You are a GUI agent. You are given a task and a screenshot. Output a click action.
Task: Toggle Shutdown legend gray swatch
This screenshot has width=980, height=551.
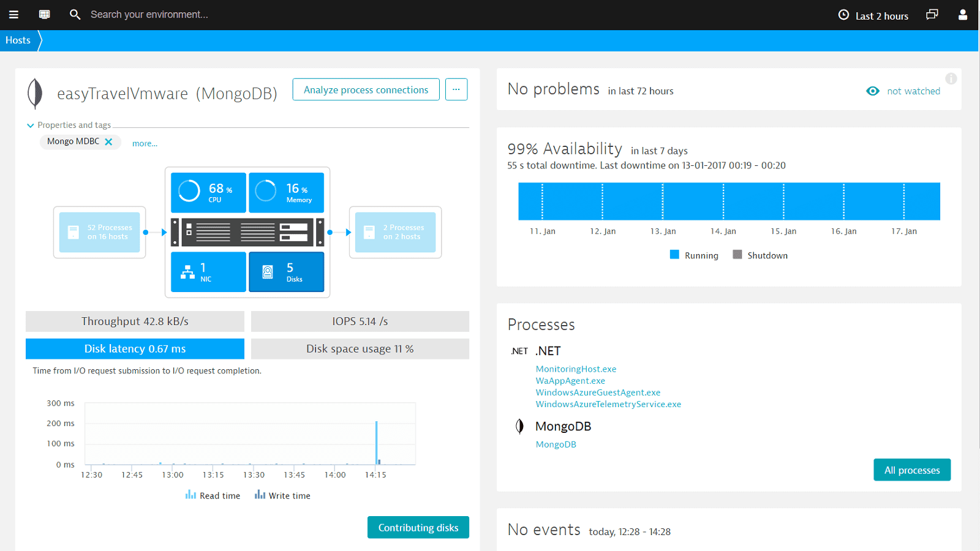(737, 255)
